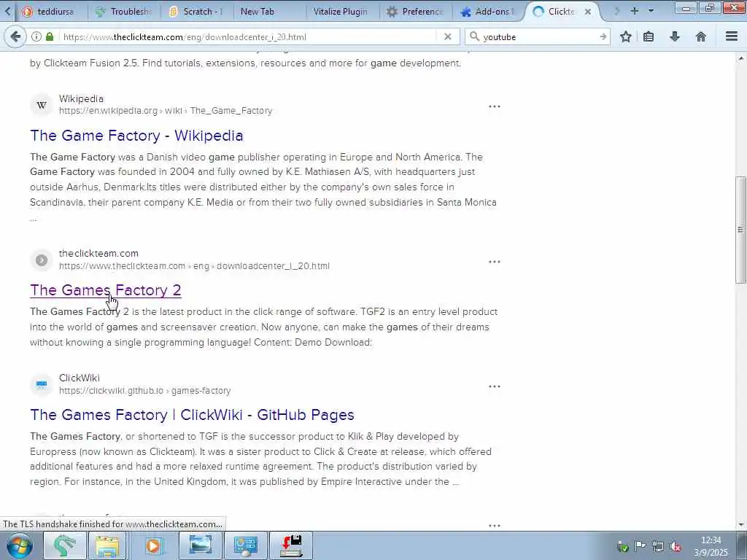The width and height of the screenshot is (747, 560).
Task: Click the Wikipedia site name
Action: coord(81,98)
